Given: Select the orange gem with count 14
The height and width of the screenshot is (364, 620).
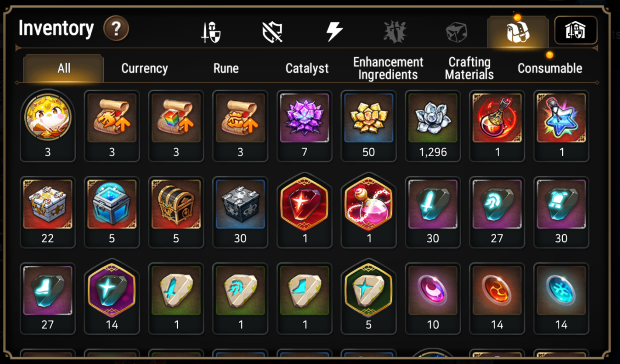Looking at the screenshot, I should coord(497,298).
